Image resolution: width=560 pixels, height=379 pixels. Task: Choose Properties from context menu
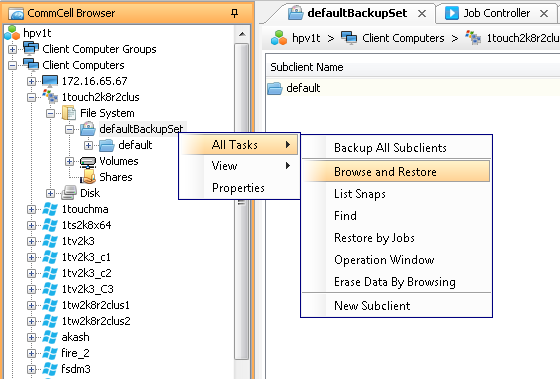click(x=239, y=188)
